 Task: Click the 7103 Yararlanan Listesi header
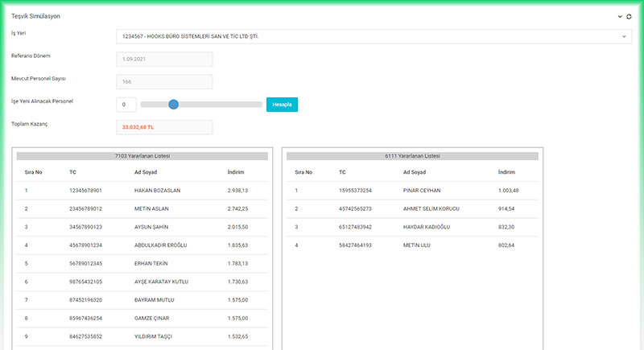coord(142,155)
